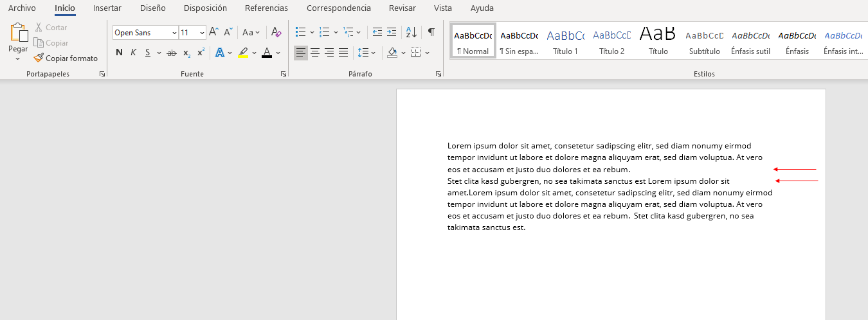Switch to the Revisar tab

[402, 8]
